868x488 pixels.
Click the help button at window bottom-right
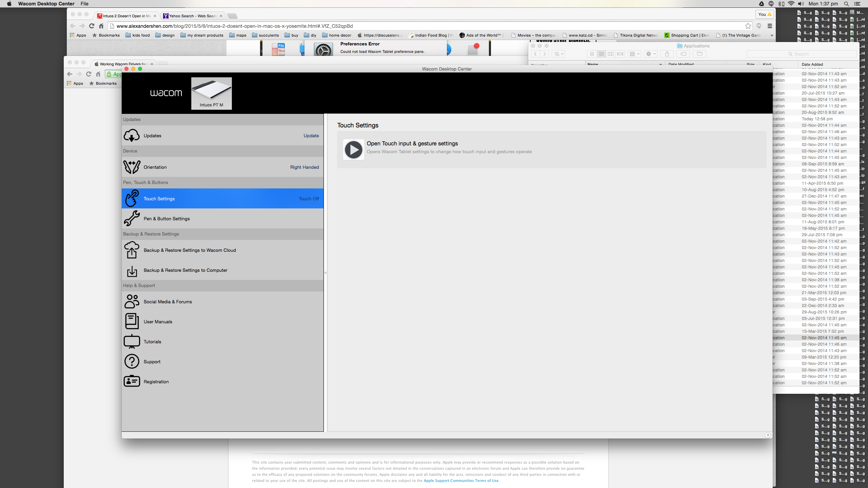coord(768,435)
